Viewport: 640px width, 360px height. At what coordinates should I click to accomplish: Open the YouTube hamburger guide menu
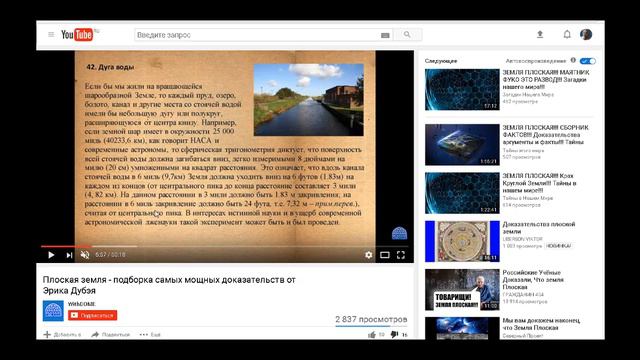point(51,35)
